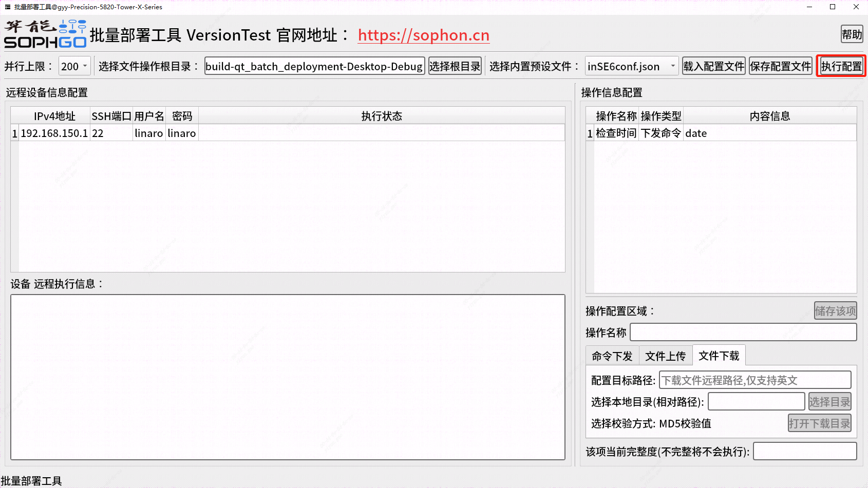Click the 帮助 help button
The height and width of the screenshot is (488, 868).
852,34
